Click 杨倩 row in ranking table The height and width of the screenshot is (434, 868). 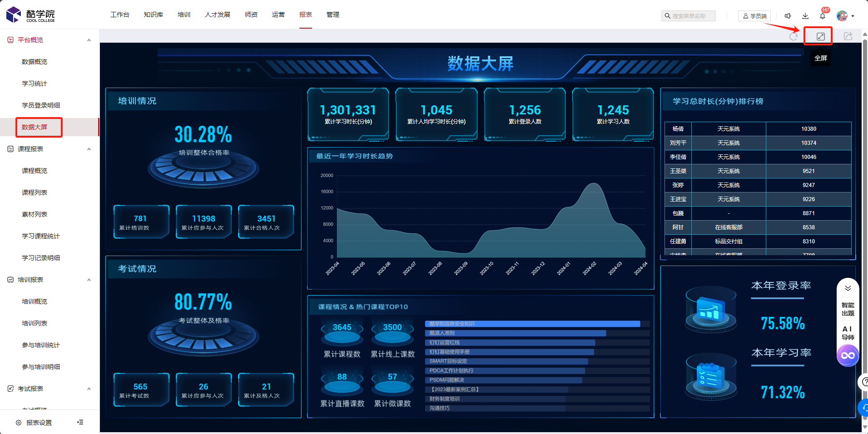click(758, 129)
